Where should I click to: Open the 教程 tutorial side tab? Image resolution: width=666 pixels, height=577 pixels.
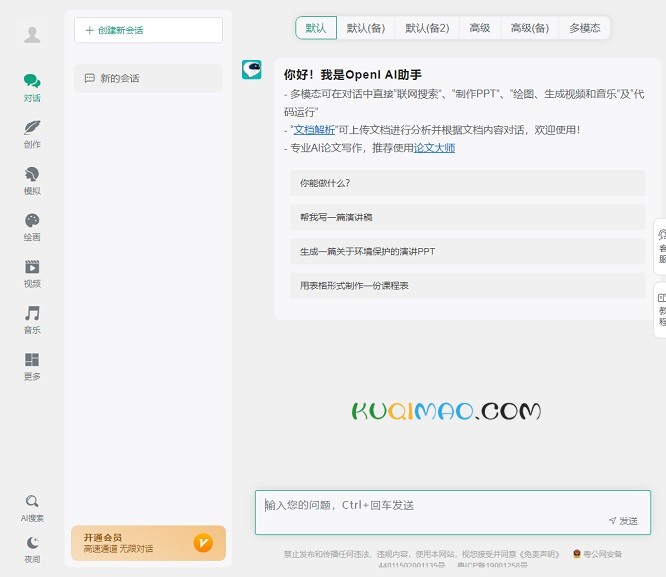coord(660,310)
